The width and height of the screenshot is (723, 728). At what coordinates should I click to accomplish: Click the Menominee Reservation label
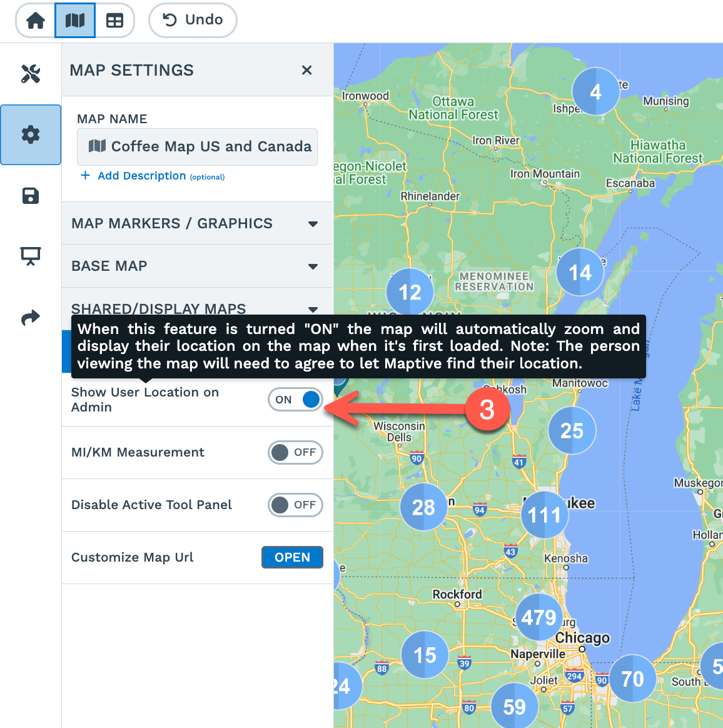(494, 281)
